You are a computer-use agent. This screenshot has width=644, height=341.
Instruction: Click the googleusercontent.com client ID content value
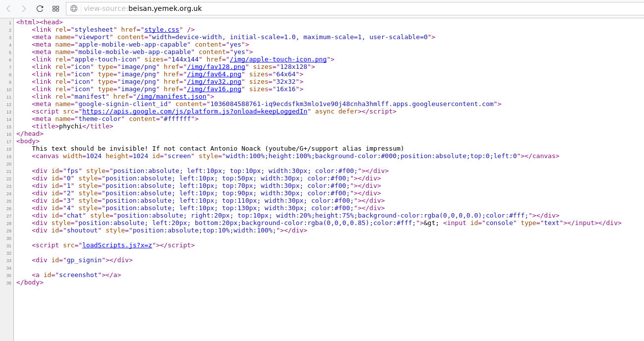[352, 104]
